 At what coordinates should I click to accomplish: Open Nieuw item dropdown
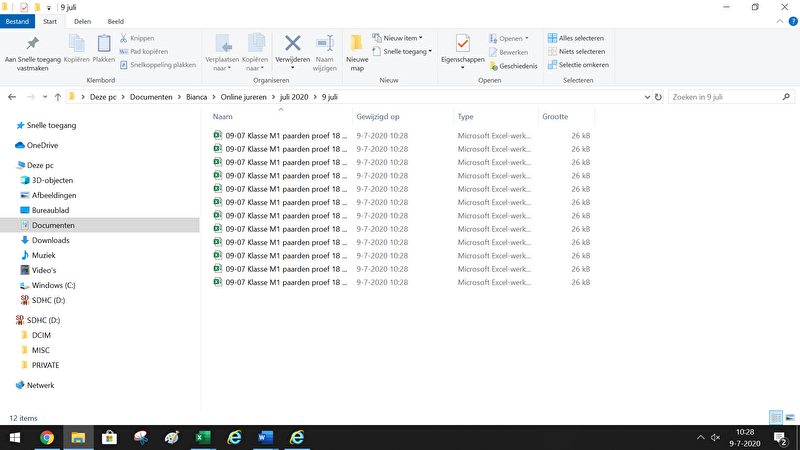[397, 38]
